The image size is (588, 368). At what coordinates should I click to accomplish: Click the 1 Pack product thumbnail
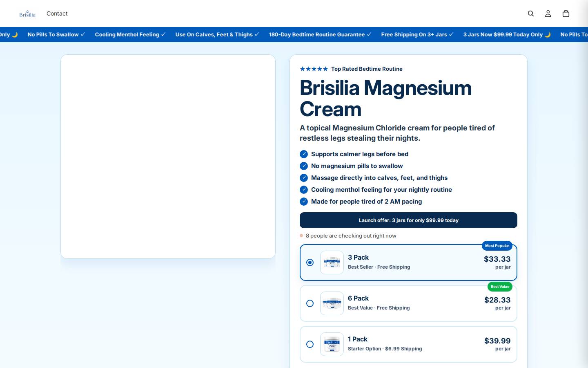pos(332,344)
